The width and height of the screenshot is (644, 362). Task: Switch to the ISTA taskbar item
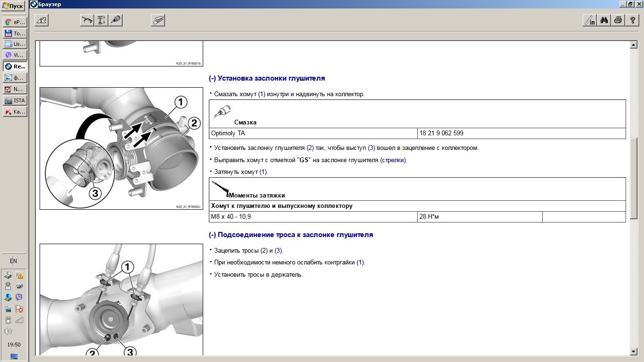click(x=15, y=100)
